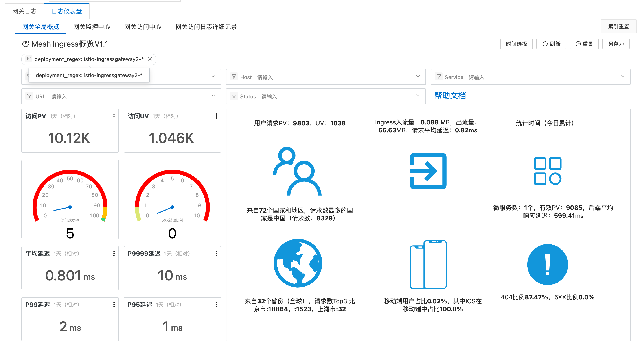Click the Host filter funnel icon
This screenshot has height=348, width=644.
[x=234, y=77]
